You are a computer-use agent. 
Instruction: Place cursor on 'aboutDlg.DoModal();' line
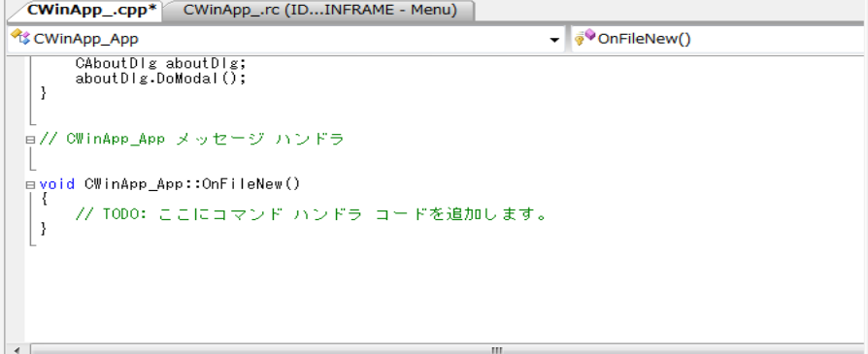click(160, 78)
